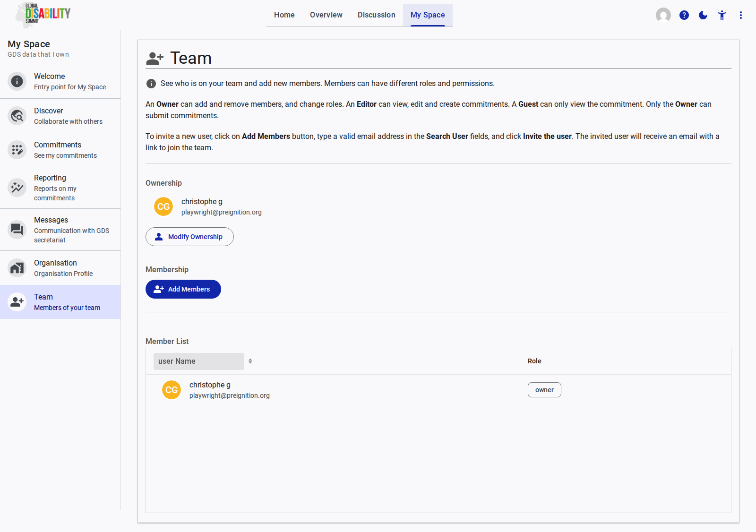Click the owner role badge
The image size is (756, 532).
[544, 390]
